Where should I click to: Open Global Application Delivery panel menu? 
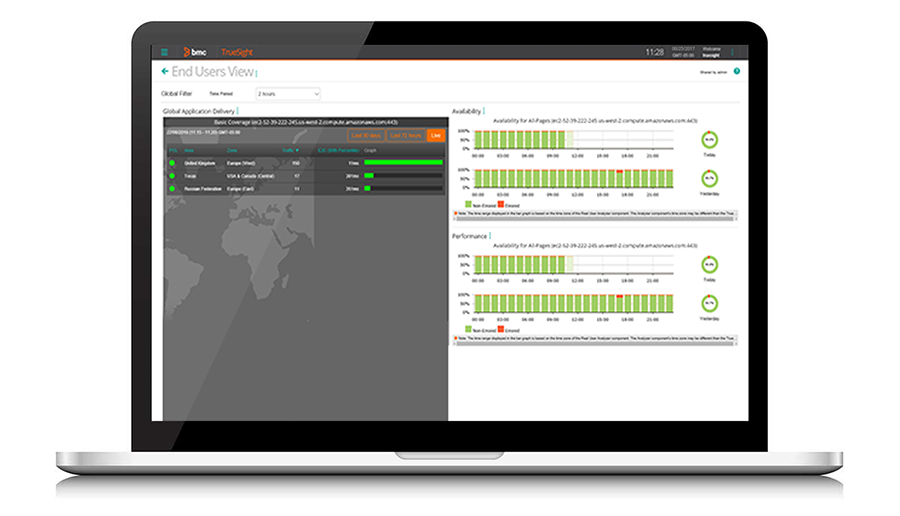[237, 111]
